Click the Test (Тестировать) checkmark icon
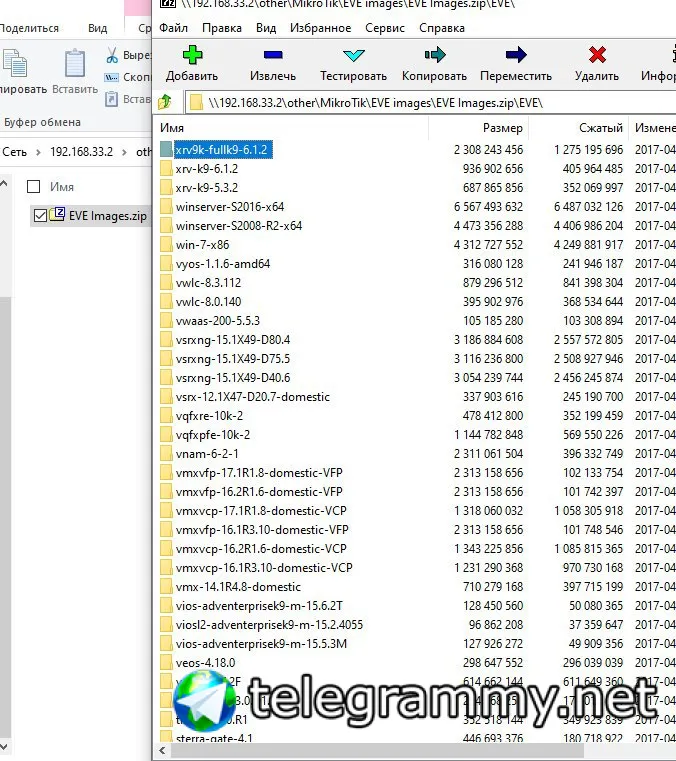Image resolution: width=676 pixels, height=761 pixels. click(x=353, y=55)
